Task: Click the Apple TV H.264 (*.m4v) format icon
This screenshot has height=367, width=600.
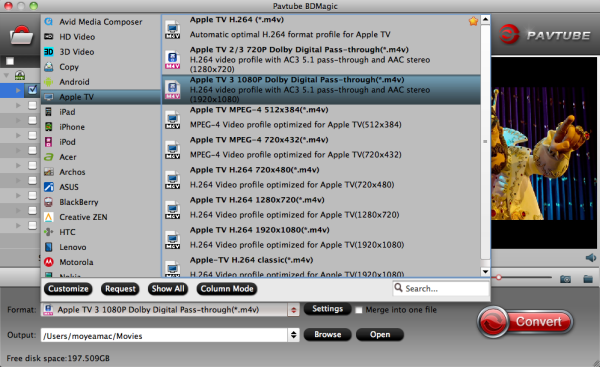Action: click(173, 30)
